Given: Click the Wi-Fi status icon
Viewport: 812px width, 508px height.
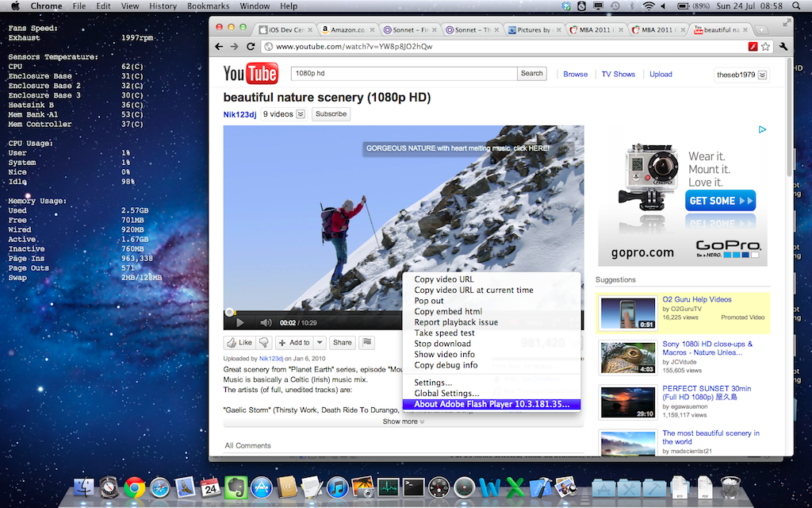Looking at the screenshot, I should click(649, 6).
